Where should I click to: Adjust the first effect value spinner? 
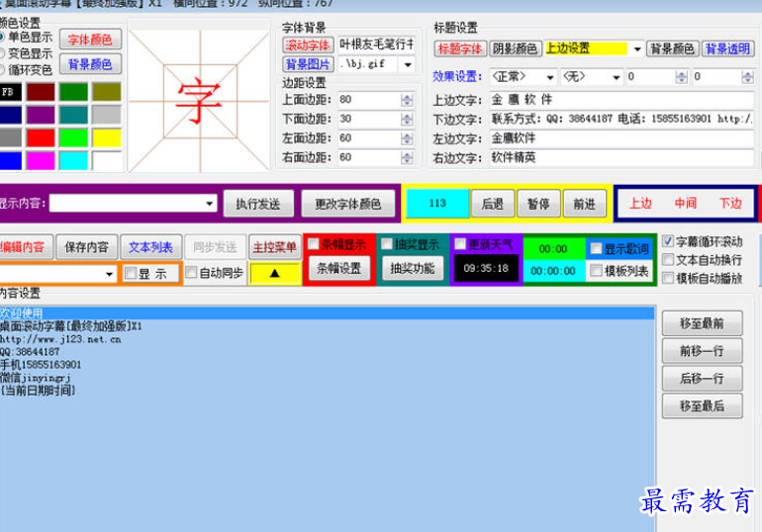pyautogui.click(x=681, y=77)
